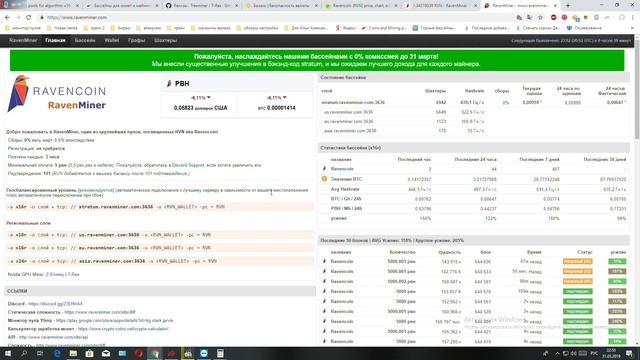Open the notification center icon

coord(630,353)
